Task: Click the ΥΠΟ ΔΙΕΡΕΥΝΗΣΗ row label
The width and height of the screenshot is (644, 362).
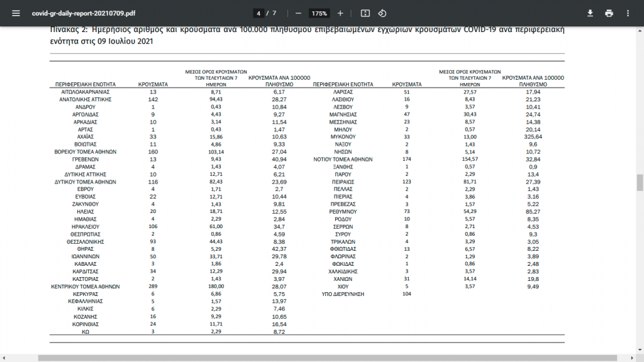Action: click(343, 294)
